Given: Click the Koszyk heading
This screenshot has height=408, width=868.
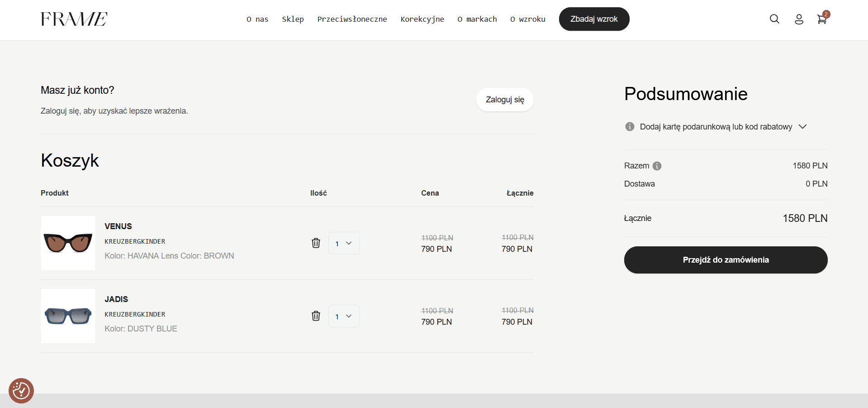Looking at the screenshot, I should point(70,161).
